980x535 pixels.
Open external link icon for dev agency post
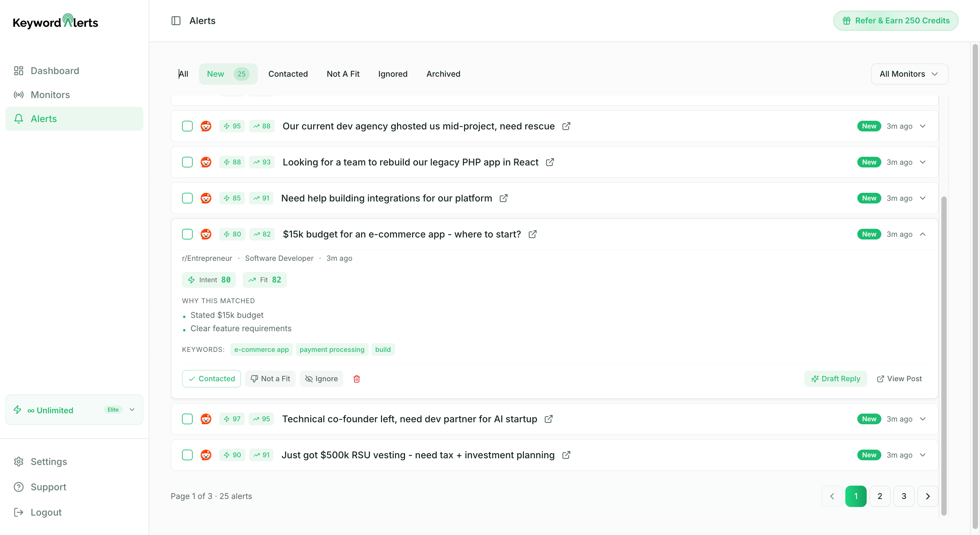coord(566,126)
